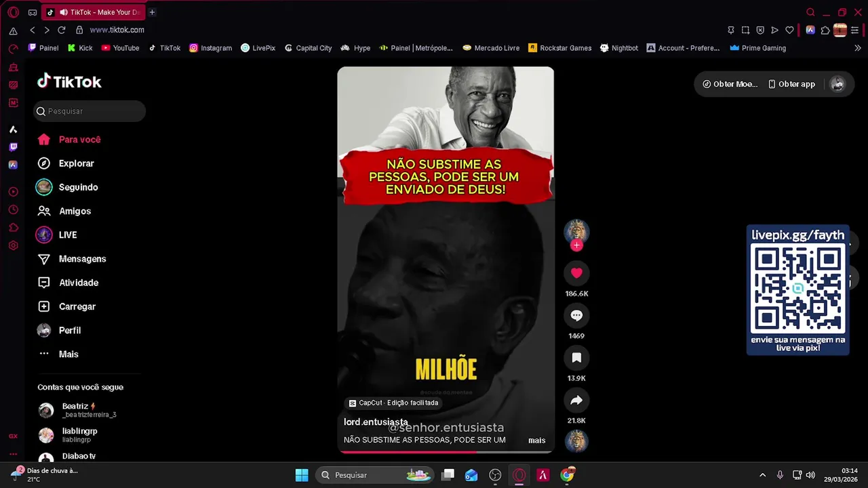Open the Obter Moedas button
The height and width of the screenshot is (488, 868).
[730, 84]
